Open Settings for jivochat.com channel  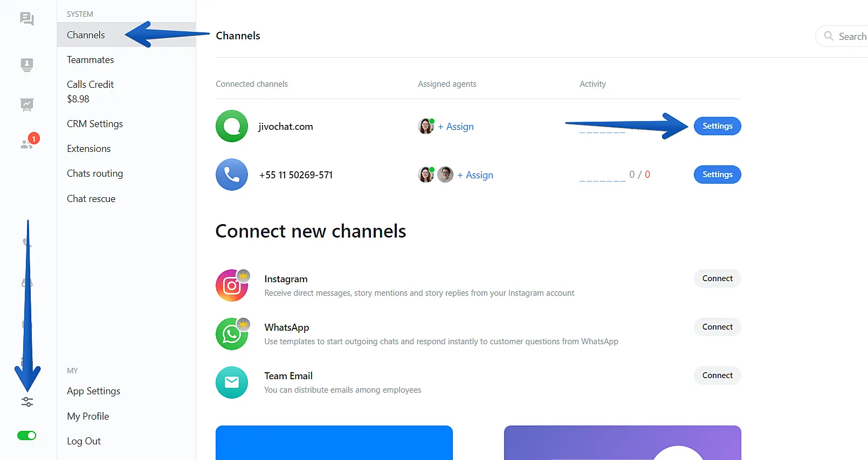pyautogui.click(x=717, y=126)
